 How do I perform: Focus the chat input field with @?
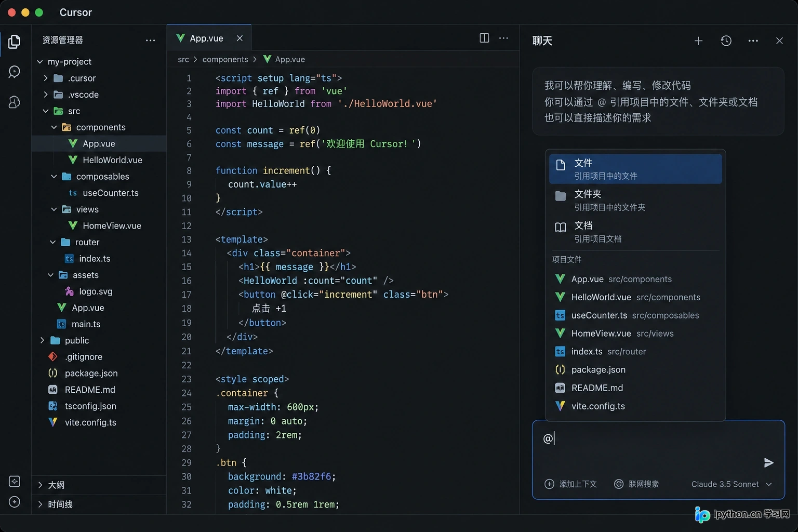tap(658, 460)
